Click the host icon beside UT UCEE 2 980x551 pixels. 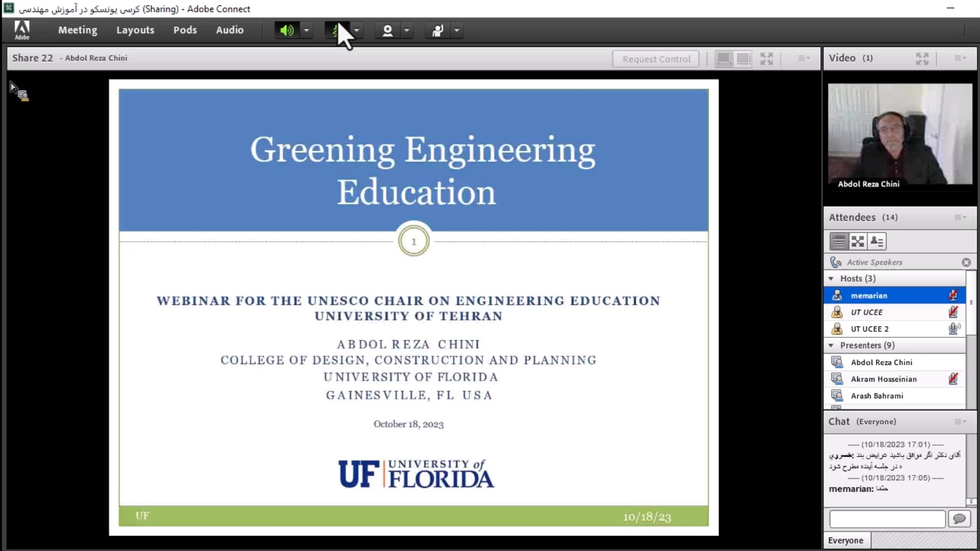837,329
